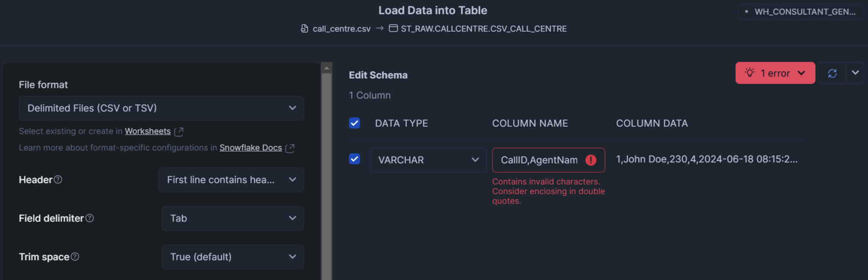Click the Trim space help icon
Image resolution: width=868 pixels, height=280 pixels.
75,257
